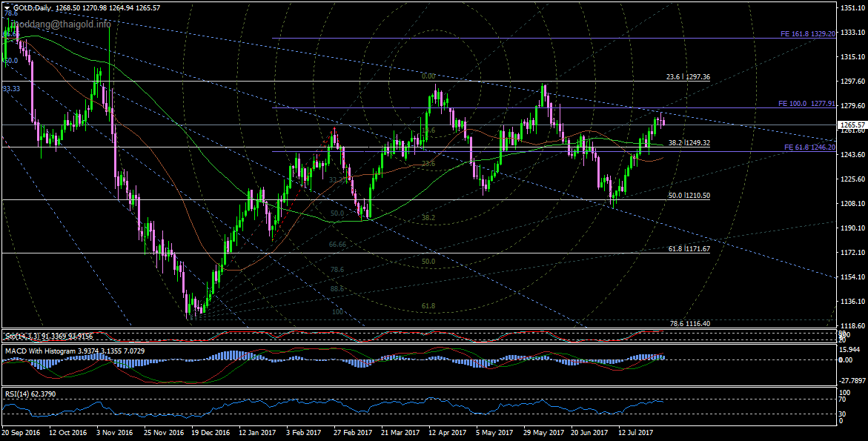Click the 12 Jan 2017 date label
Image resolution: width=868 pixels, height=441 pixels.
tap(258, 432)
